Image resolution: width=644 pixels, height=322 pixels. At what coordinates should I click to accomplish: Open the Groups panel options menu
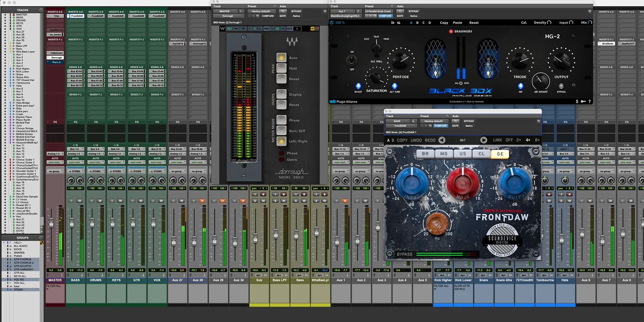tap(41, 237)
